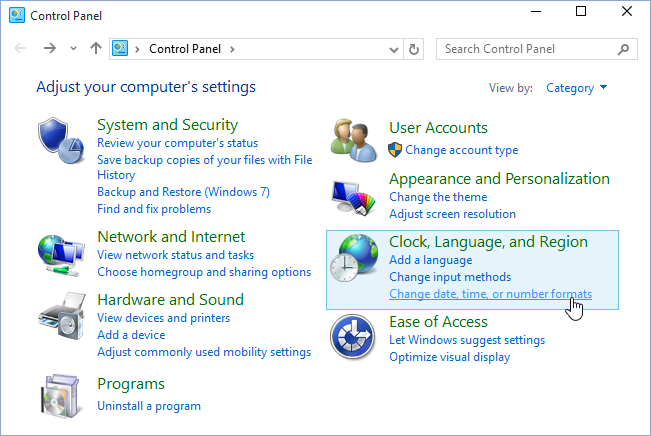Open Ease of Access circular icon
651x436 pixels.
pos(353,337)
